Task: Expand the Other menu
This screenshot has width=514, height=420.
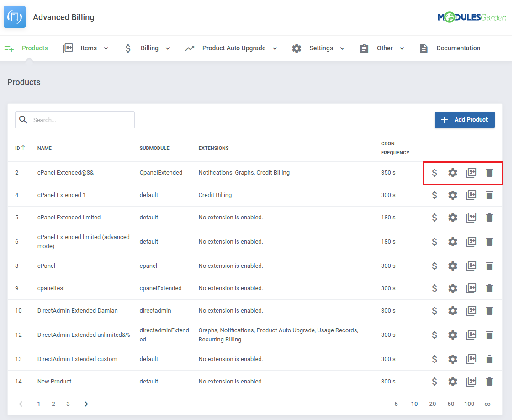Action: pos(382,48)
